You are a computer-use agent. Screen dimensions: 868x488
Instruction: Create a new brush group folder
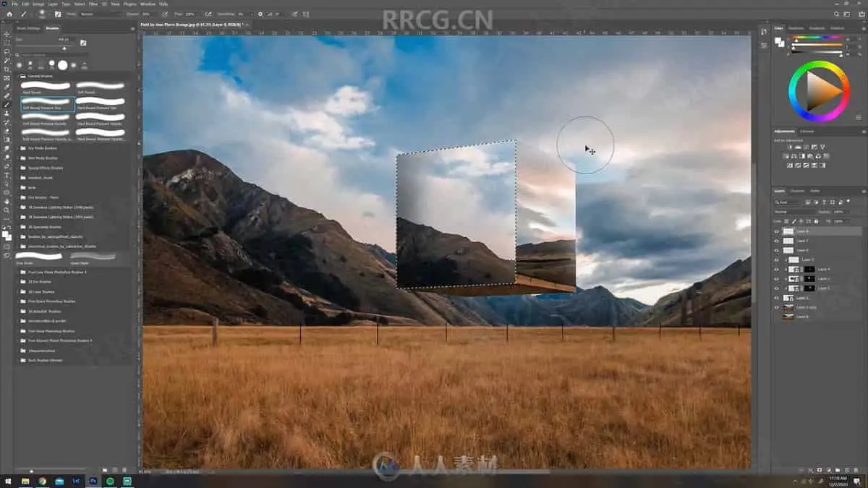pos(104,470)
